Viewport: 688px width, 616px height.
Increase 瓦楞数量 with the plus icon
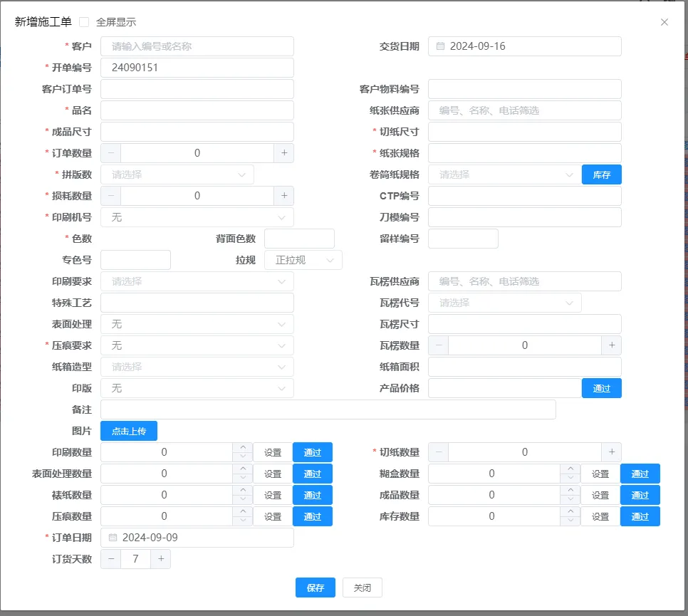point(612,345)
